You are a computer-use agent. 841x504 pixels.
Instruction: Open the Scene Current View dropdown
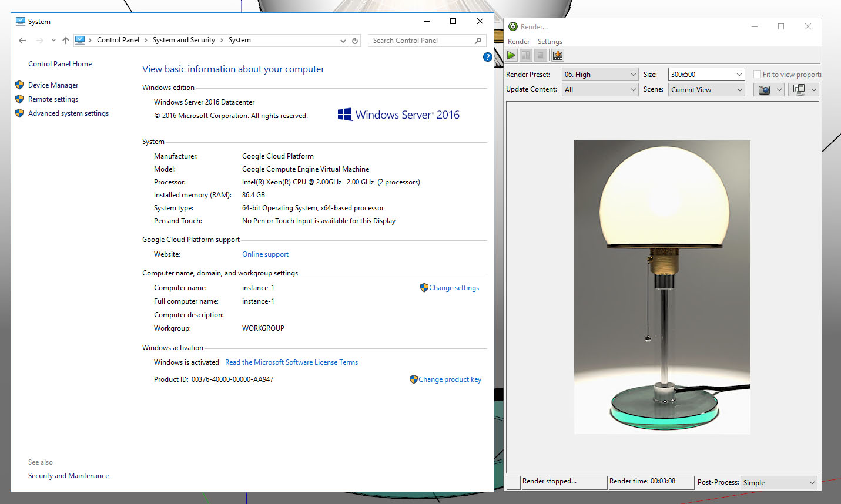pyautogui.click(x=706, y=90)
